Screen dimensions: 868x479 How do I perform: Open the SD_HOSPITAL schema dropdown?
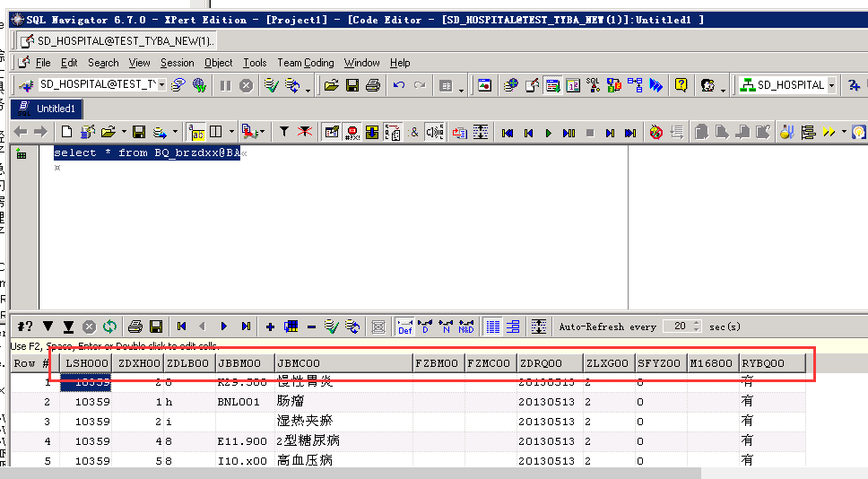831,85
